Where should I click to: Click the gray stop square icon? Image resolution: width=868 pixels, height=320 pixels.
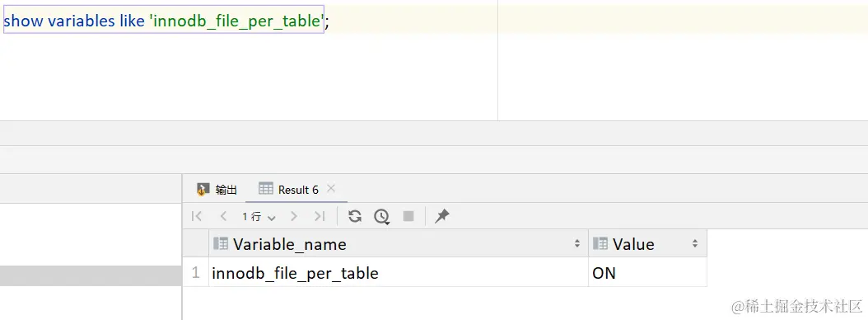(x=408, y=216)
